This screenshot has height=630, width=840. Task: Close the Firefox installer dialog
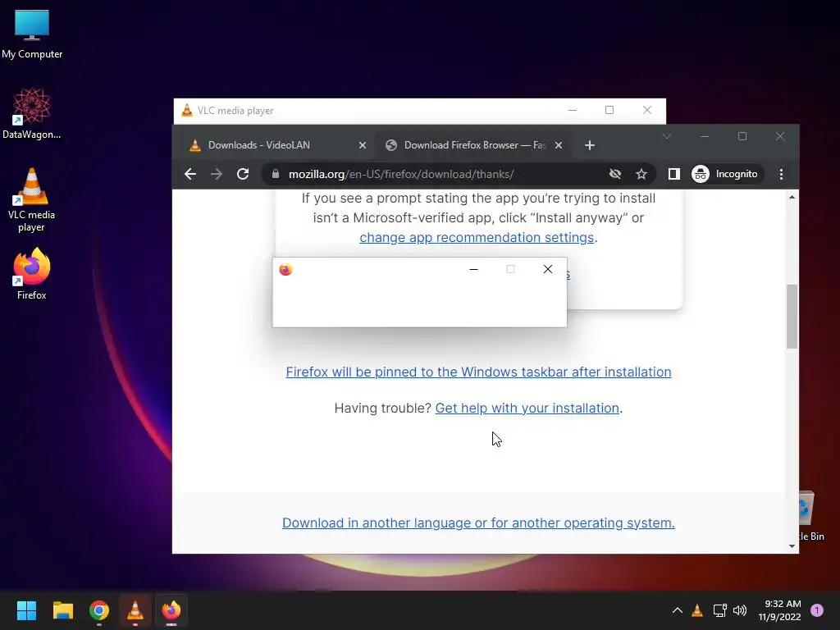tap(547, 269)
